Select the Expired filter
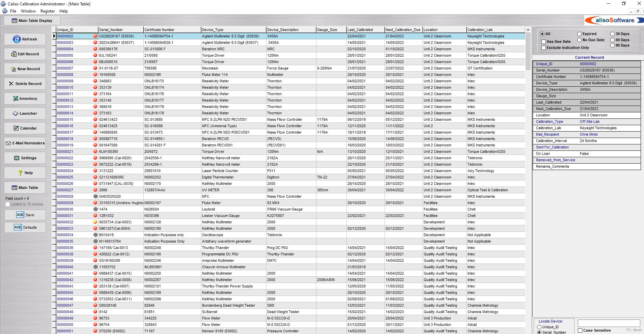The height and width of the screenshot is (334, 644). point(579,34)
